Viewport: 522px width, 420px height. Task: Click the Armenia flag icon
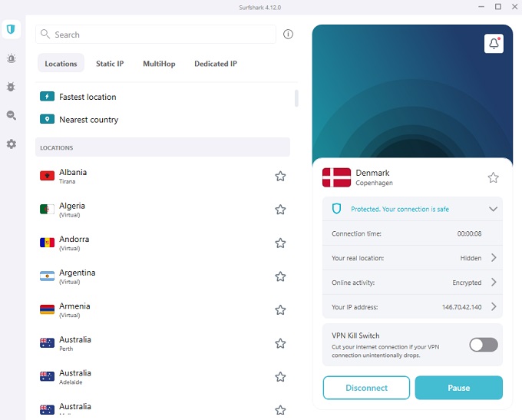pyautogui.click(x=47, y=309)
